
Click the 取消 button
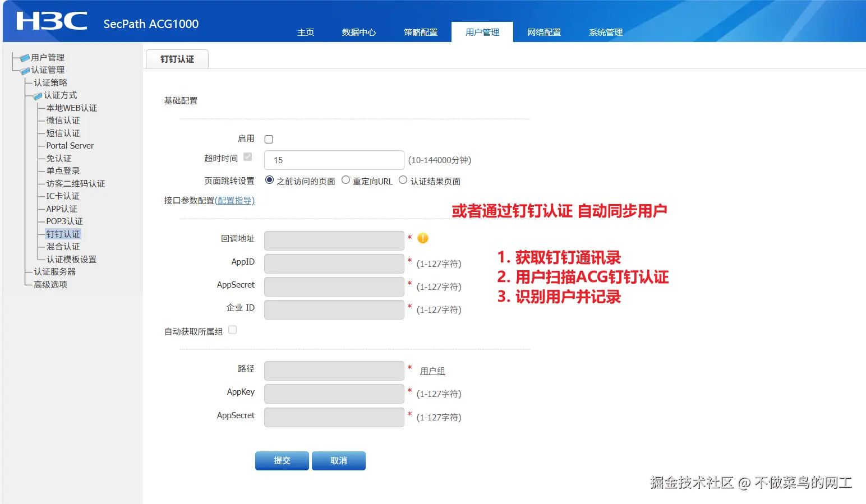pos(339,461)
